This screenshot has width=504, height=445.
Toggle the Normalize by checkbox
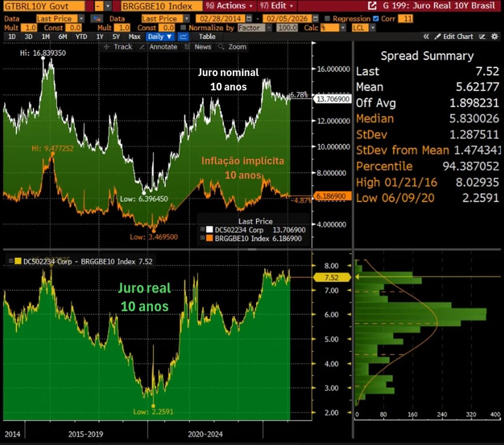pos(184,28)
